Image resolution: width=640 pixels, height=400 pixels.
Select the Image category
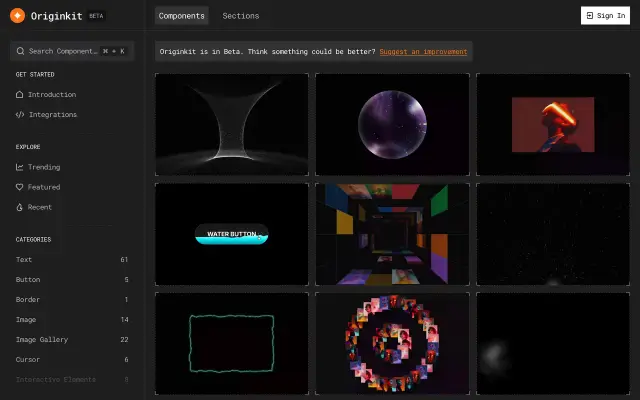click(x=72, y=320)
